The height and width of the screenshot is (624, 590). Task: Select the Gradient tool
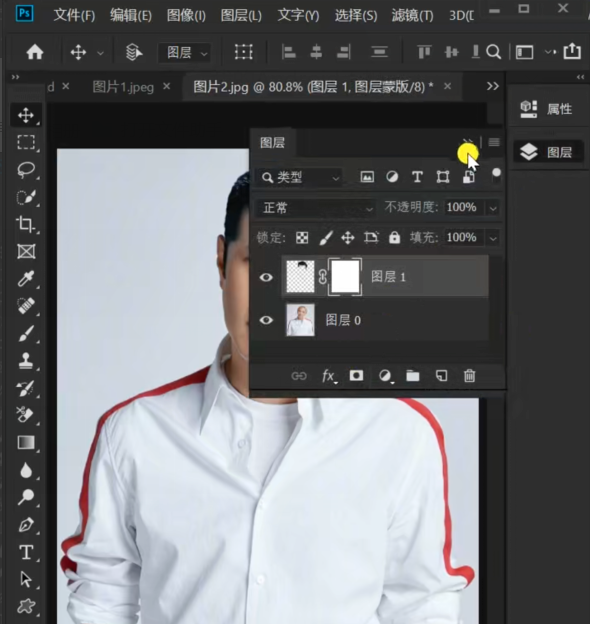[x=26, y=443]
